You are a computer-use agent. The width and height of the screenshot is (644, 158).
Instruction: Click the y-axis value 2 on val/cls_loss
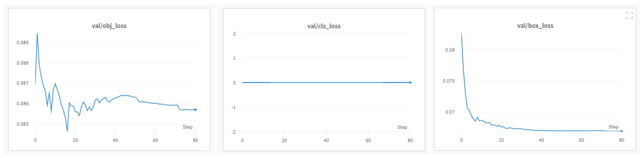(x=234, y=34)
